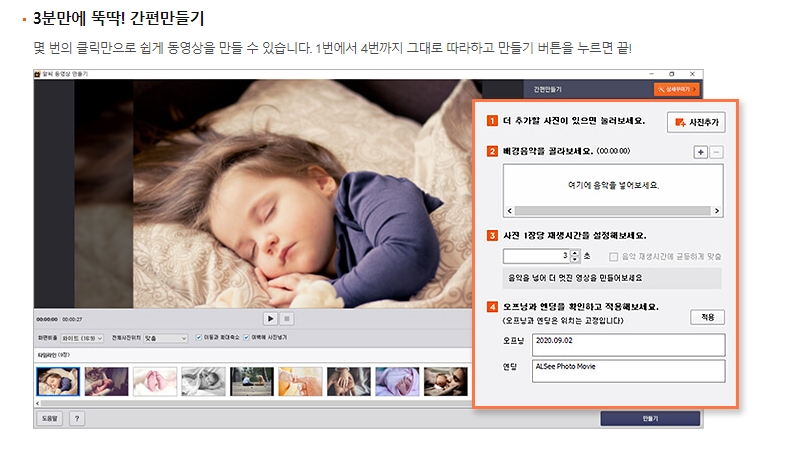The width and height of the screenshot is (786, 460).
Task: Click the 엔딩 text field
Action: (x=628, y=371)
